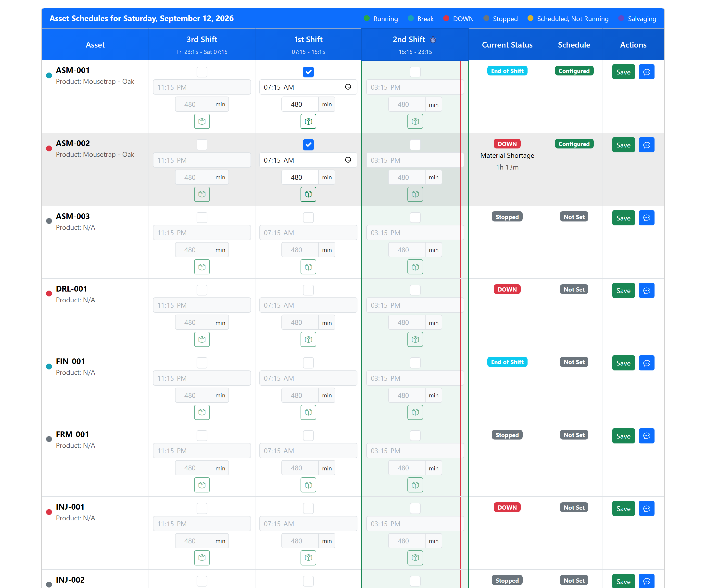Viewport: 706px width, 588px height.
Task: Click the Material Shortage text for ASM-002
Action: tap(507, 155)
